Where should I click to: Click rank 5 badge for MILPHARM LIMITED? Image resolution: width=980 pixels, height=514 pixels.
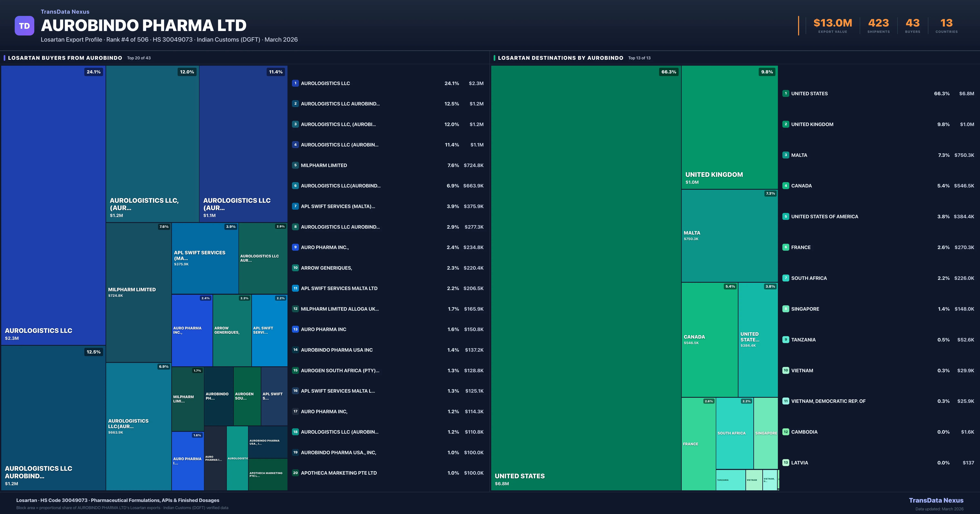coord(295,165)
